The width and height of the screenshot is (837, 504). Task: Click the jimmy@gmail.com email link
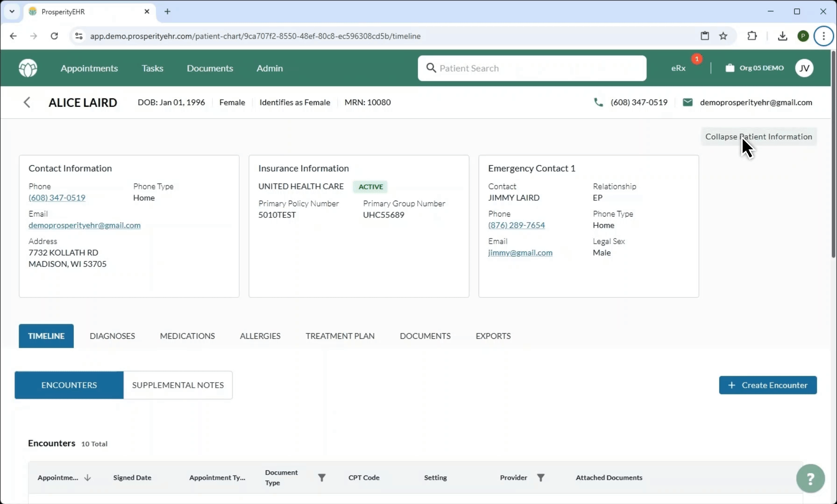point(520,252)
